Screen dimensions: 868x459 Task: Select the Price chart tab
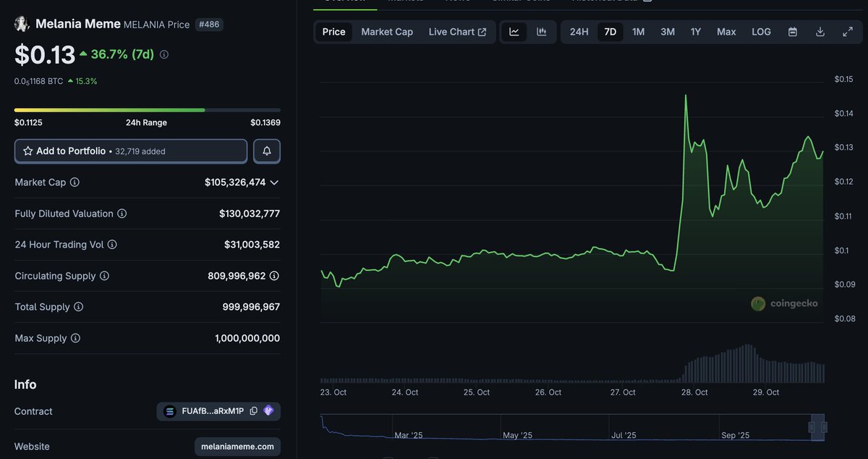333,32
